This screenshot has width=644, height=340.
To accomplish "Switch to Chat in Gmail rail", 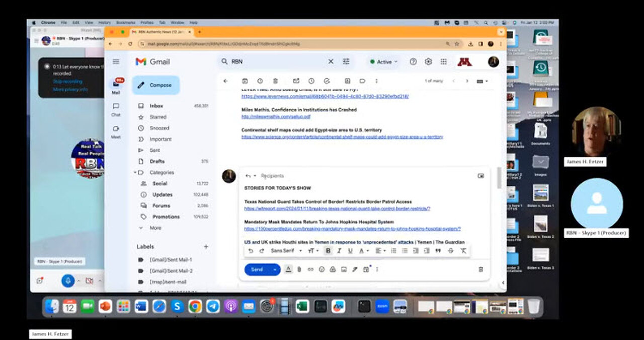I will pos(116,109).
